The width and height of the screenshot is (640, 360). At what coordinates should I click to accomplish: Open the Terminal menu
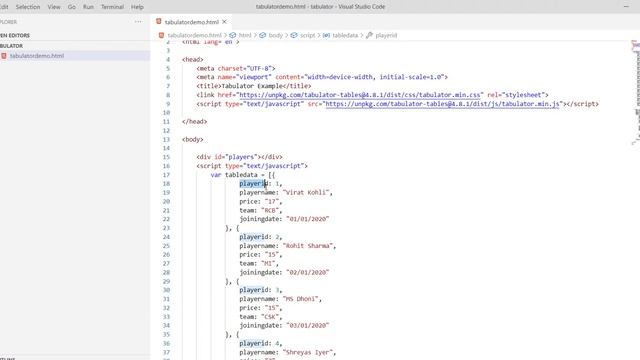[112, 7]
